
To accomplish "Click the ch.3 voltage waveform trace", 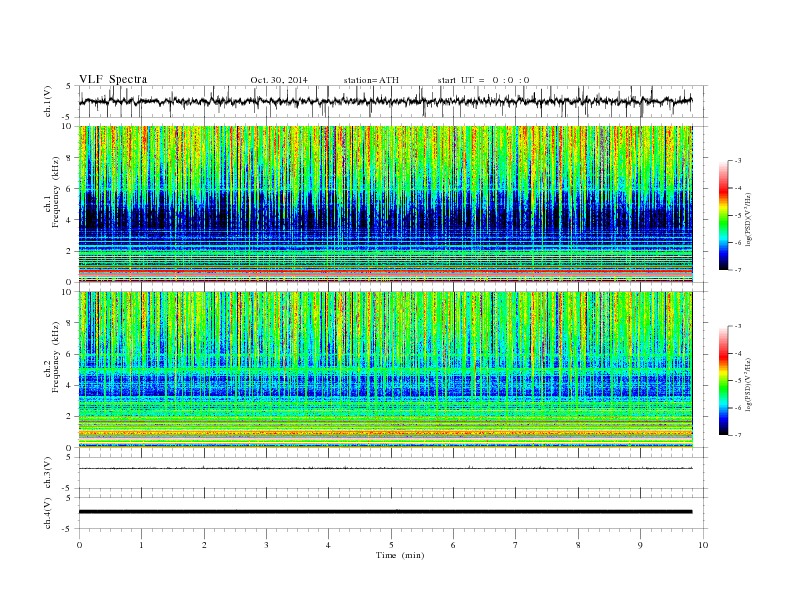I will 385,468.
